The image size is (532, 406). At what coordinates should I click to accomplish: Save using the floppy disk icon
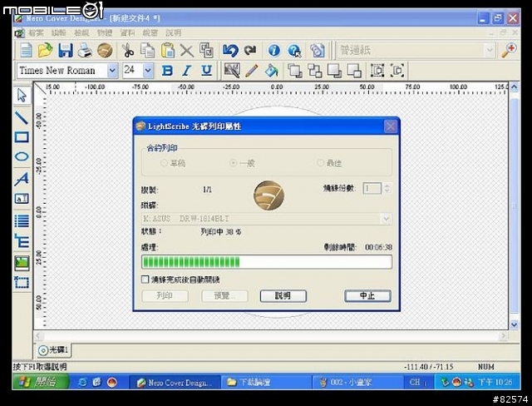(66, 50)
